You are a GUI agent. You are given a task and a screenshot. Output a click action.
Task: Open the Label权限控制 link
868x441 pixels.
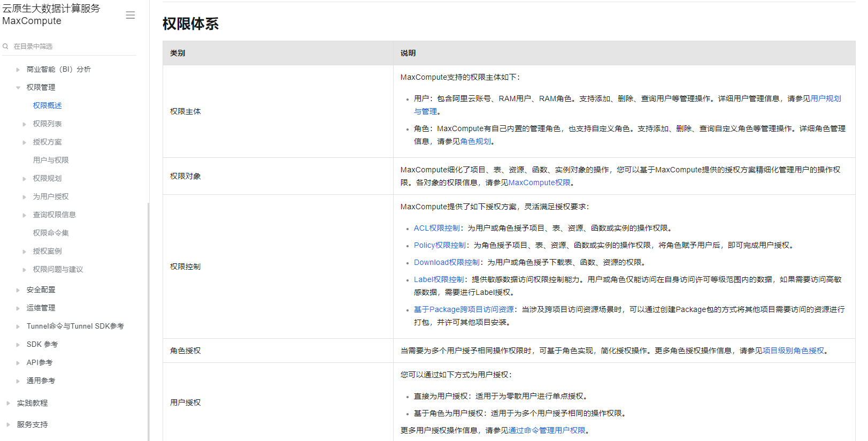coord(439,279)
